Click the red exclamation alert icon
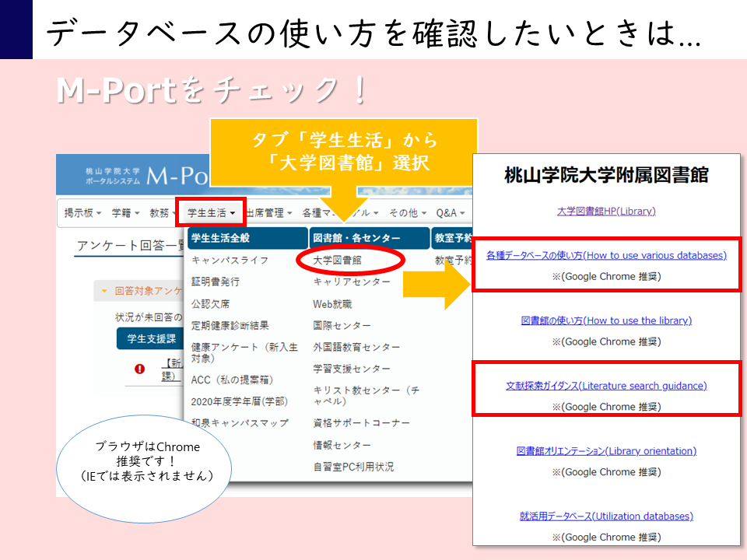Viewport: 747px width, 560px height. [139, 369]
